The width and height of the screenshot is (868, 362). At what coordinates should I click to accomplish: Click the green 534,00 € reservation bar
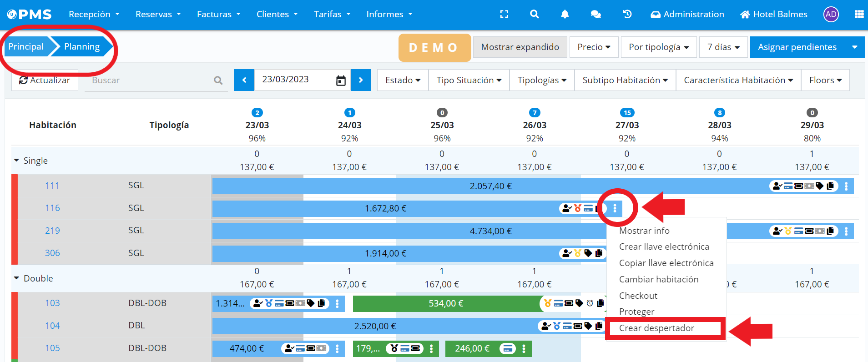tap(445, 303)
